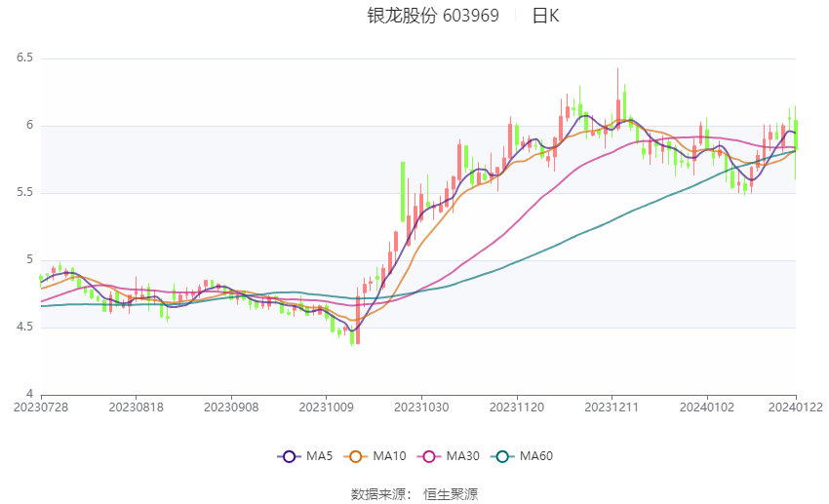Select the 20230908 date axis label
The width and height of the screenshot is (829, 504).
[231, 407]
